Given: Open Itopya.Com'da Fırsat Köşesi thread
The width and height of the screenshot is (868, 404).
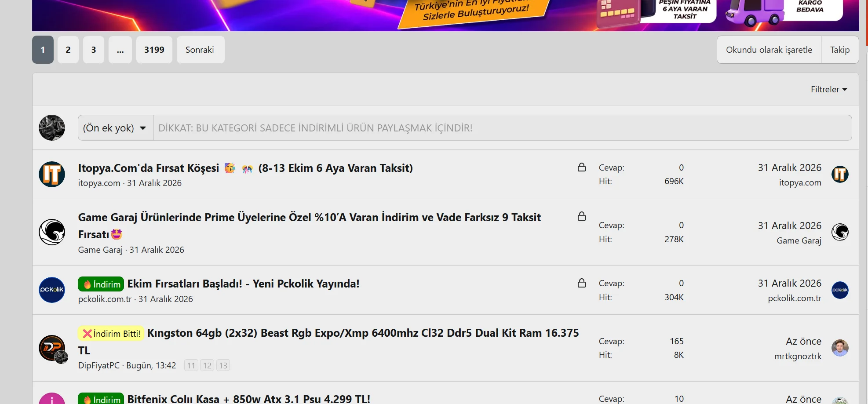Looking at the screenshot, I should coord(245,168).
